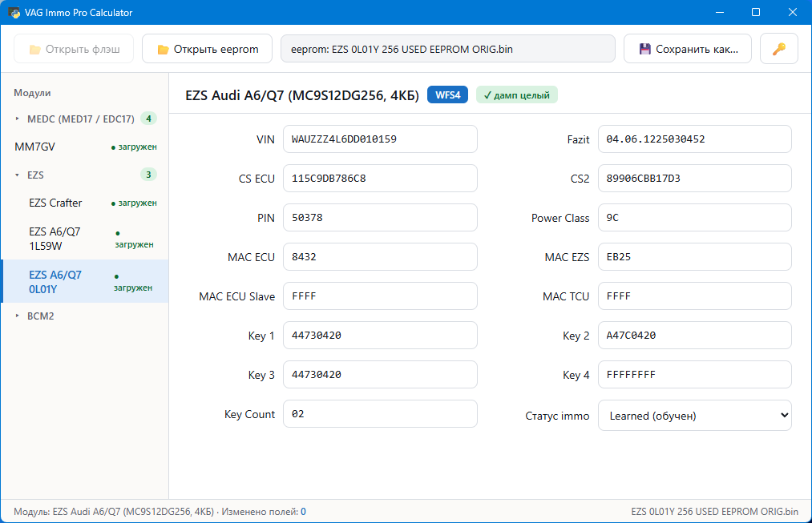This screenshot has height=523, width=812.
Task: Click the key icon button in toolbar
Action: point(778,49)
